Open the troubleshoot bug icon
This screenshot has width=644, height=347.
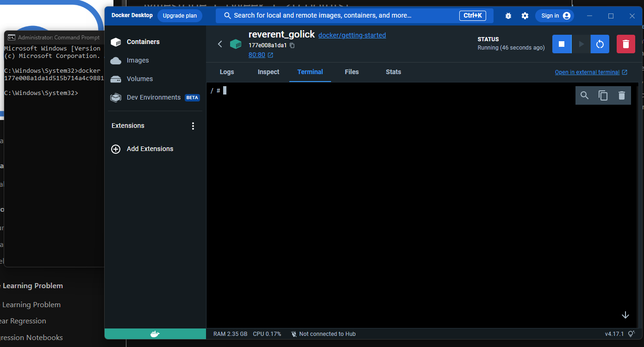coord(508,16)
